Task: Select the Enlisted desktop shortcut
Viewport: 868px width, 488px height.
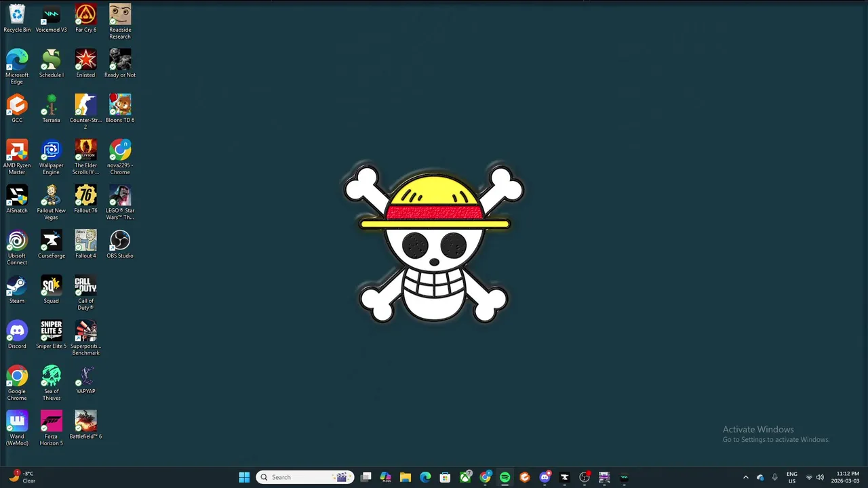Action: point(85,64)
